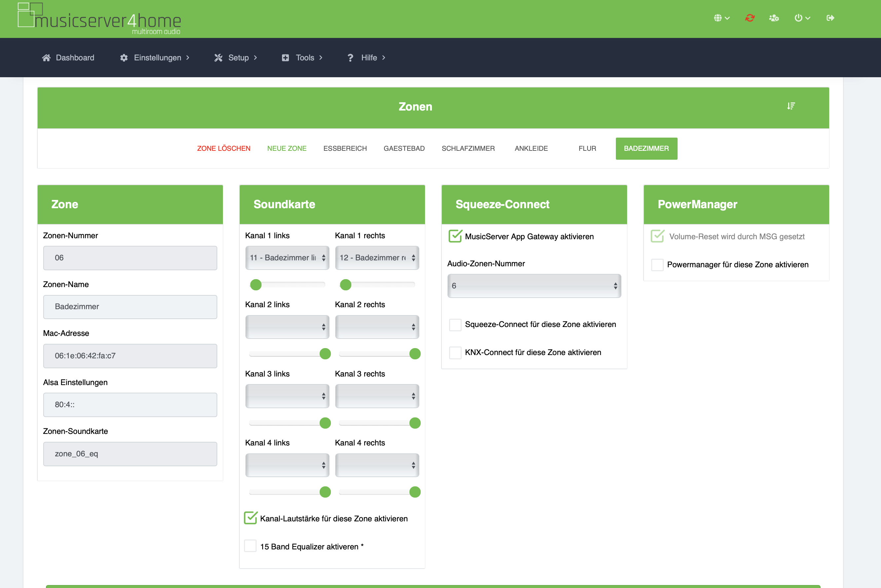The width and height of the screenshot is (881, 588).
Task: Expand the Kanal 2 rechts dropdown
Action: (377, 327)
